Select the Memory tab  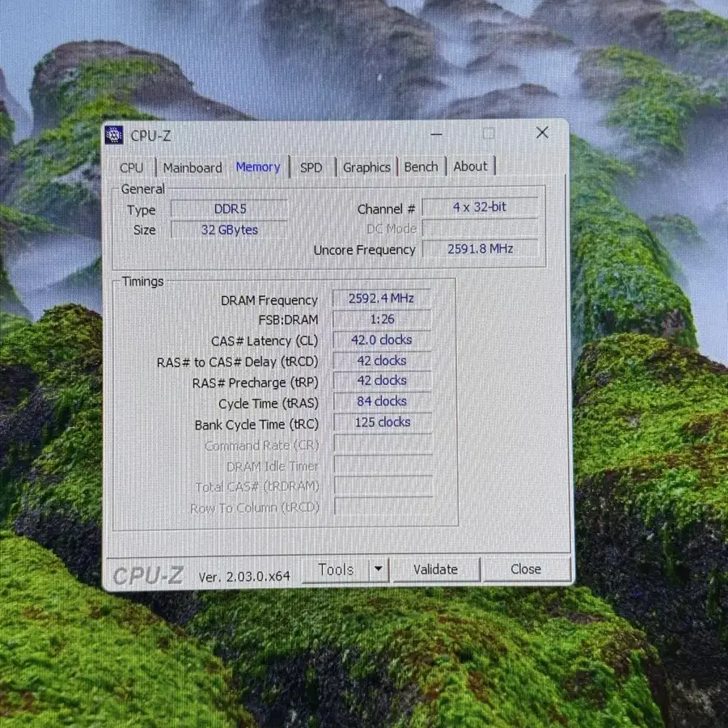pyautogui.click(x=258, y=167)
